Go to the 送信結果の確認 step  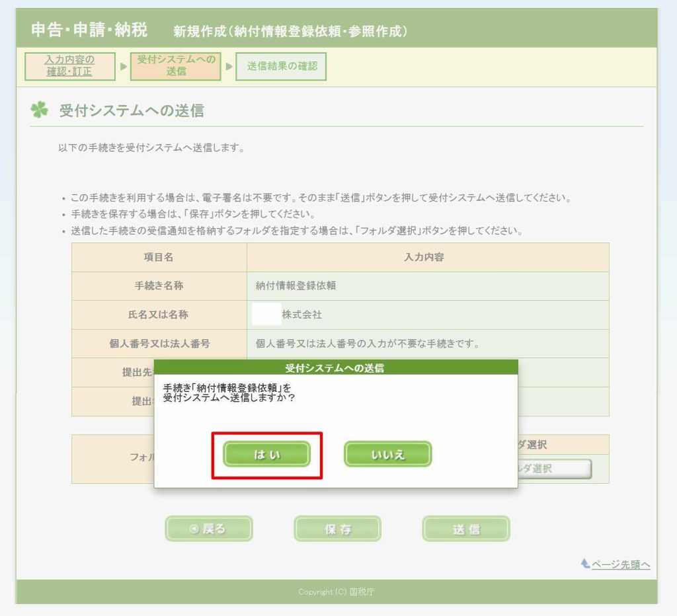282,66
